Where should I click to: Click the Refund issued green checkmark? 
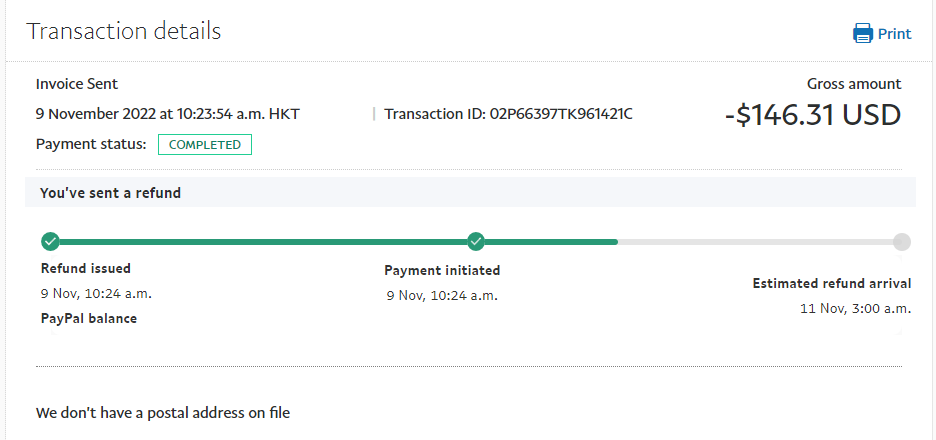pyautogui.click(x=50, y=241)
